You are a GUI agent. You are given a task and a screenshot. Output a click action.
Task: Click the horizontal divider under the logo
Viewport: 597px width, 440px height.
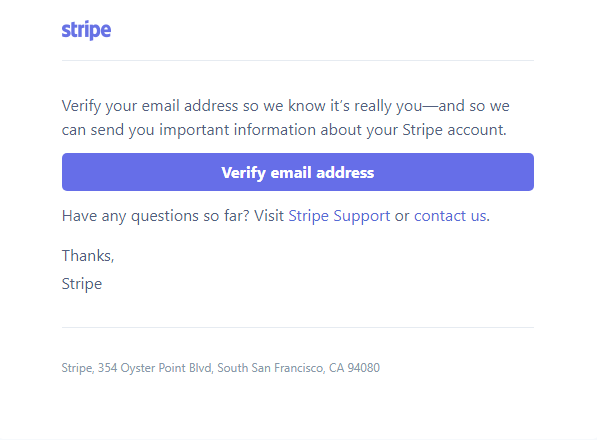tap(298, 60)
